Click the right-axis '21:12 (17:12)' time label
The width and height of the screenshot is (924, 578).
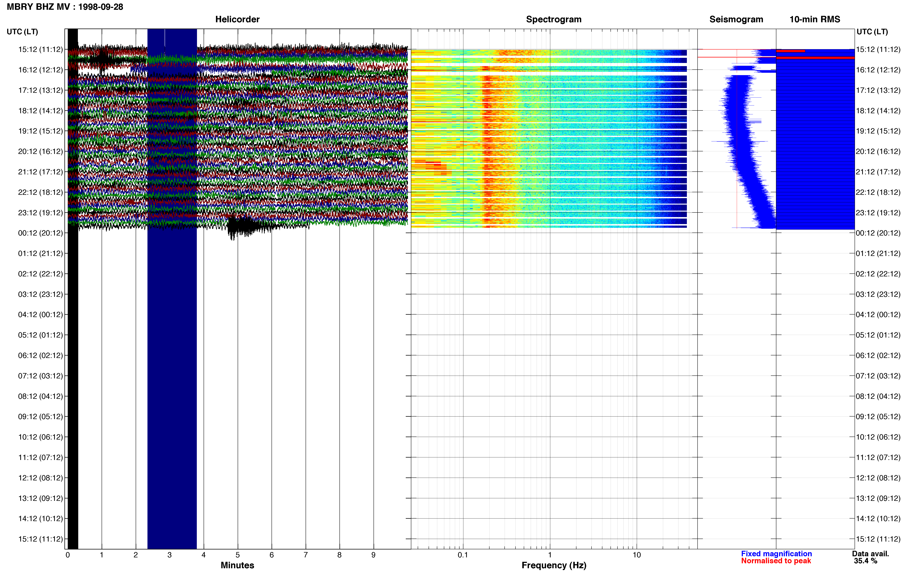pyautogui.click(x=878, y=172)
